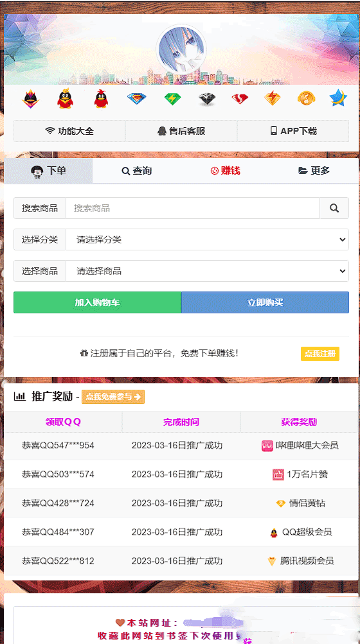Viewport: 360px width, 644px height.
Task: Click the row 恭喜QQ428***724
Action: click(x=181, y=503)
